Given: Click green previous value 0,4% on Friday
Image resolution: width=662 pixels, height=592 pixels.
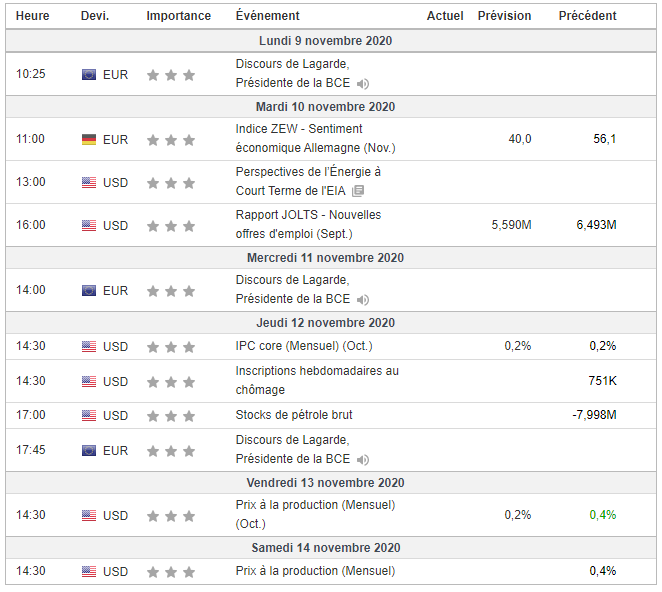Looking at the screenshot, I should point(602,515).
